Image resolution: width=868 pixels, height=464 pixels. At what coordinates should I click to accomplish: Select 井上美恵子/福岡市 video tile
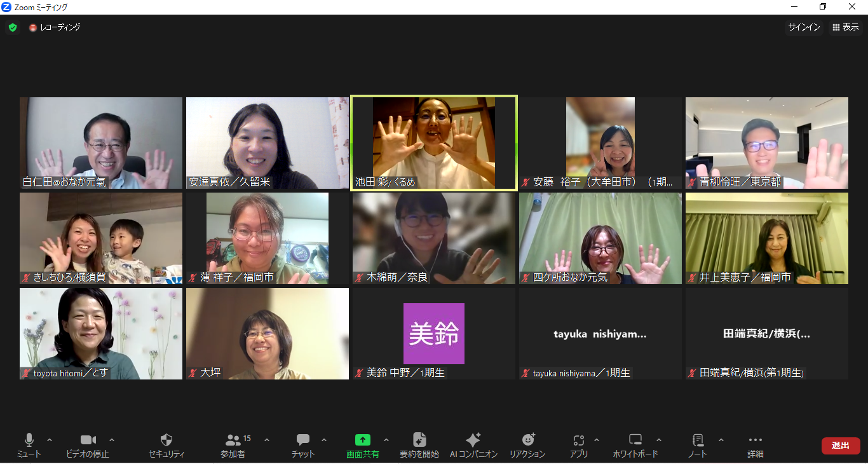pos(767,238)
